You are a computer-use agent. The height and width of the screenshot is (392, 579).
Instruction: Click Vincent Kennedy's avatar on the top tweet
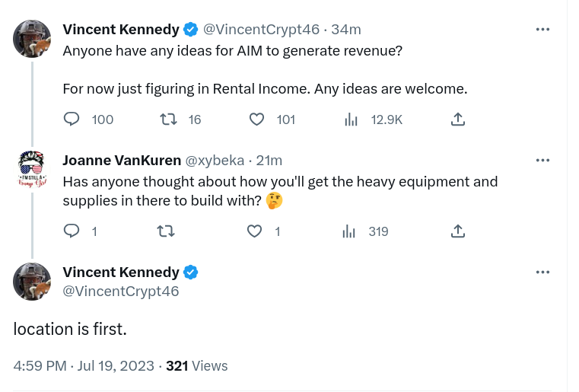click(32, 39)
